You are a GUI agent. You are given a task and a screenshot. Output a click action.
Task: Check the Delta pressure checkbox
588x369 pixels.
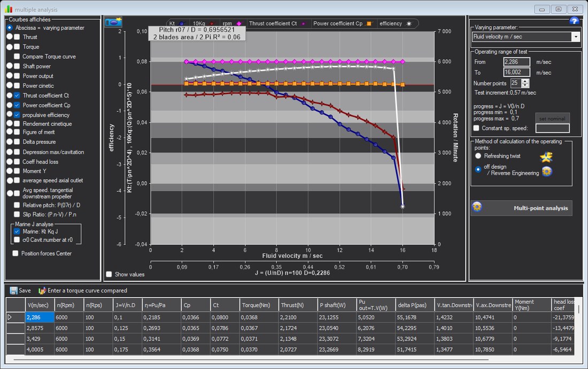(17, 142)
